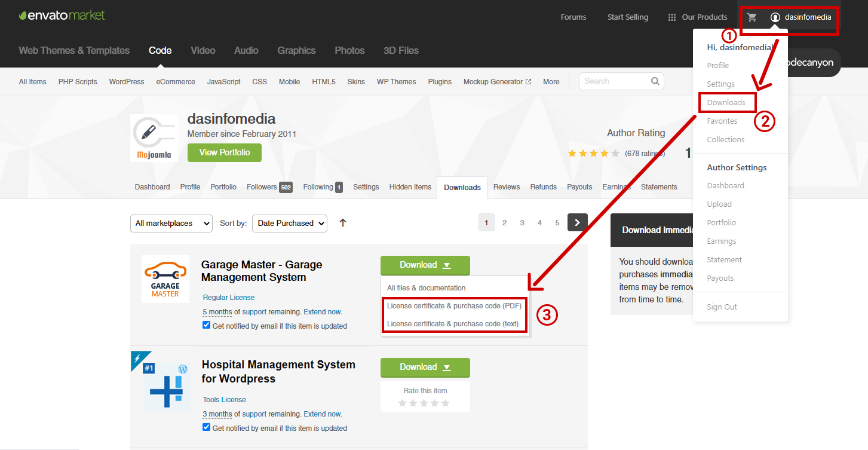Change sorting via Date Purchased dropdown

(x=289, y=223)
